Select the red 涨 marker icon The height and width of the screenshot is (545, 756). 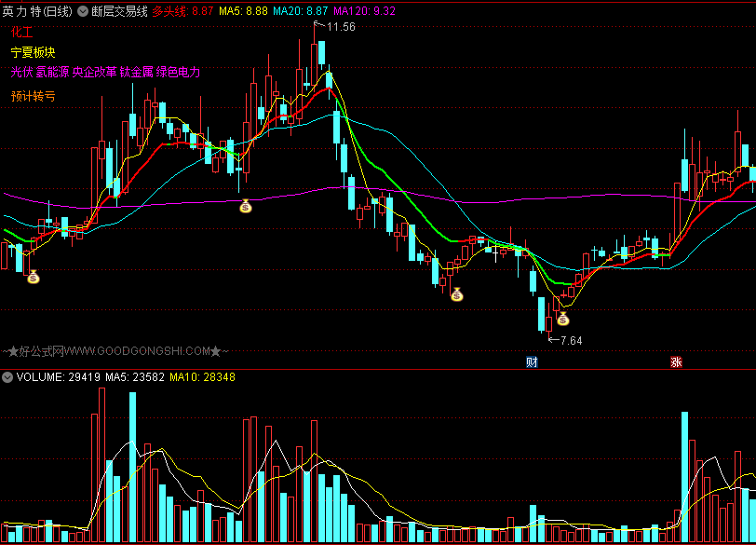tap(676, 361)
